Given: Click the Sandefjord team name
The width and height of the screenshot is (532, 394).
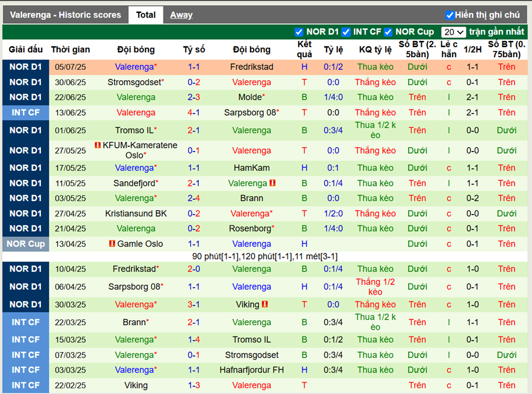Looking at the screenshot, I should click(136, 183).
